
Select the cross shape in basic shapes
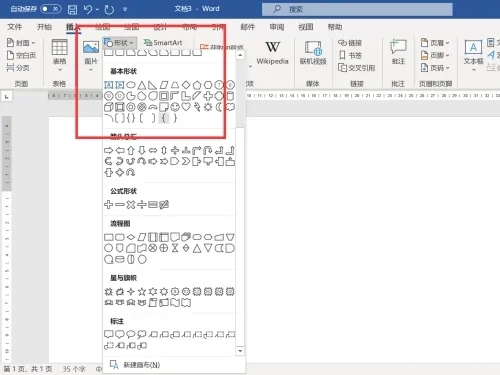(208, 96)
